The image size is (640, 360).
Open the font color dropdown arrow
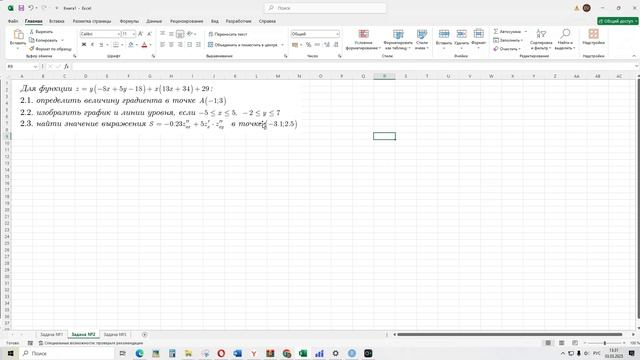click(x=151, y=45)
